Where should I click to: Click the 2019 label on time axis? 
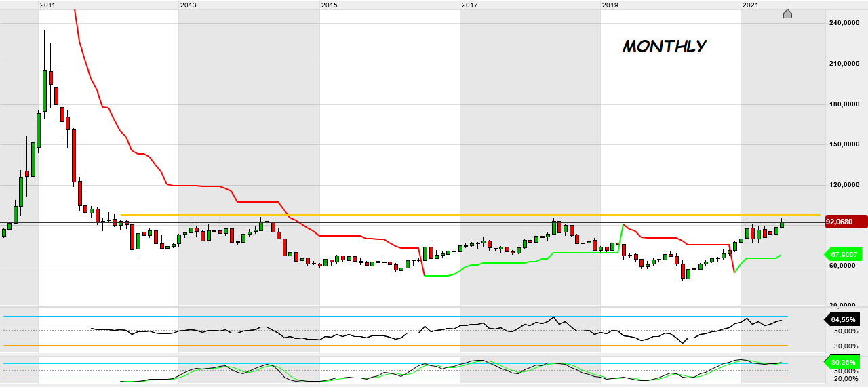pyautogui.click(x=610, y=5)
